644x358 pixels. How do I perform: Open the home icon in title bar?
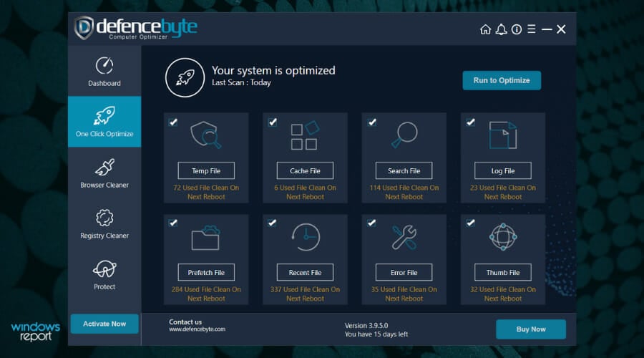485,29
